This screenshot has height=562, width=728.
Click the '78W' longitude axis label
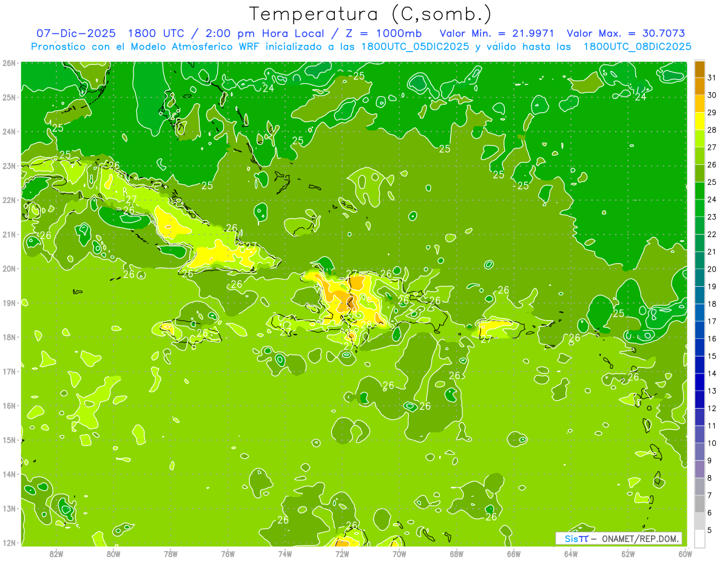click(170, 554)
